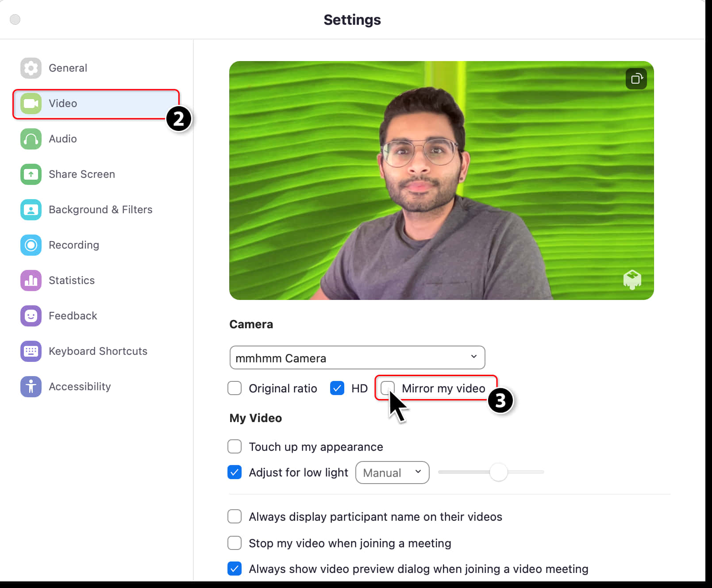712x588 pixels.
Task: Enable Touch up my appearance
Action: point(235,446)
